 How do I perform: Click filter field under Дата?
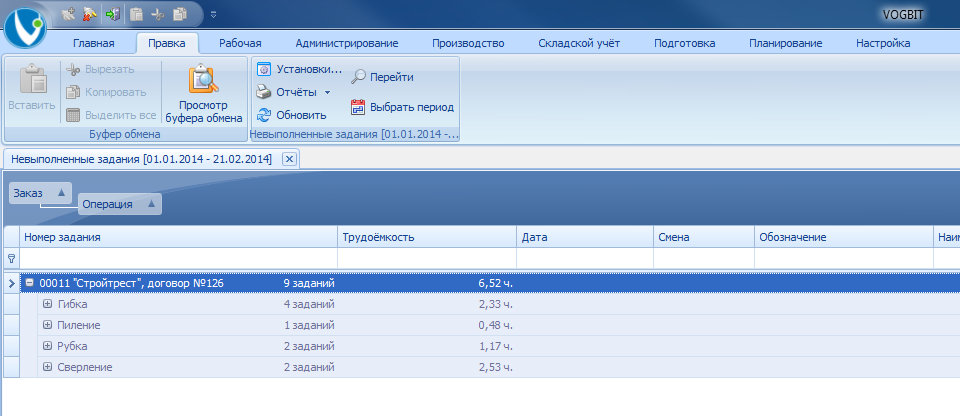[585, 259]
